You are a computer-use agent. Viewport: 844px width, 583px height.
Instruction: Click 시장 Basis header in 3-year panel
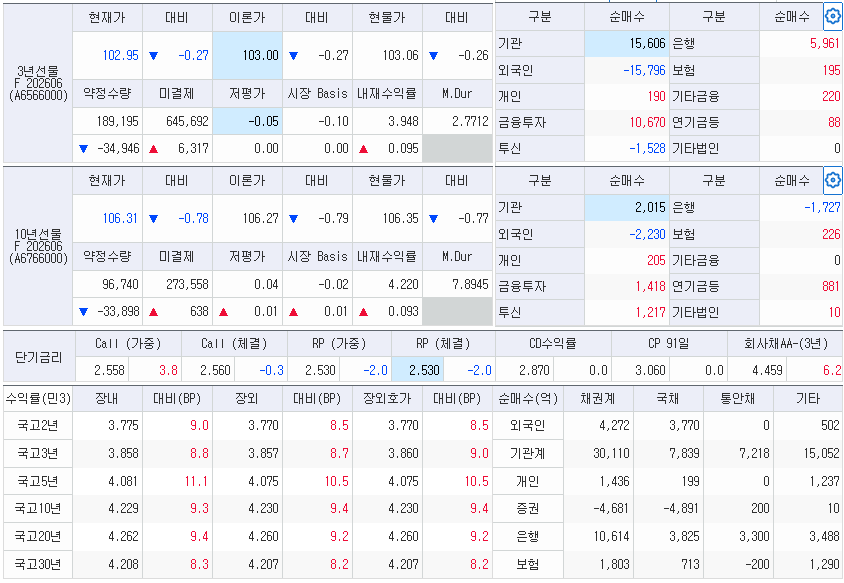318,94
